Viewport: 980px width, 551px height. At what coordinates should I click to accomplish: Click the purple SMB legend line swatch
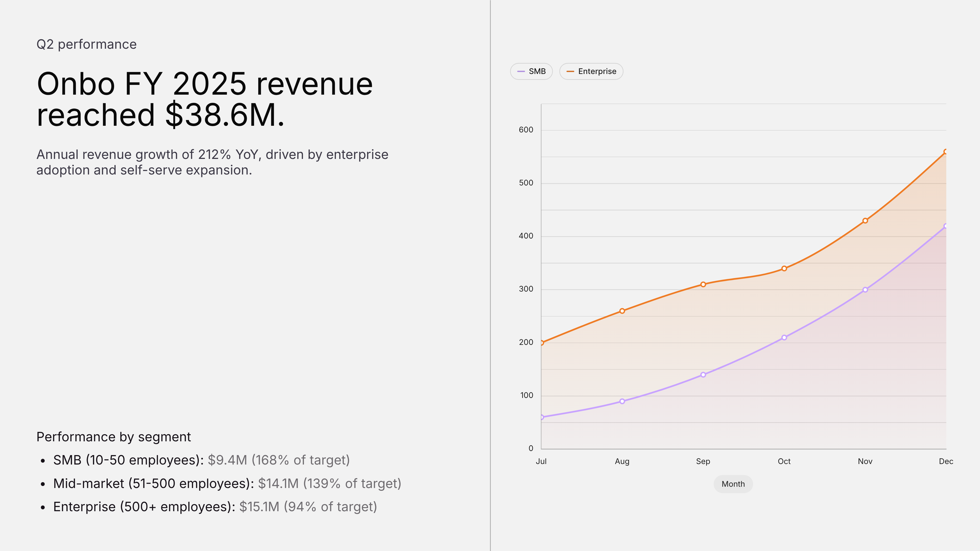[521, 71]
